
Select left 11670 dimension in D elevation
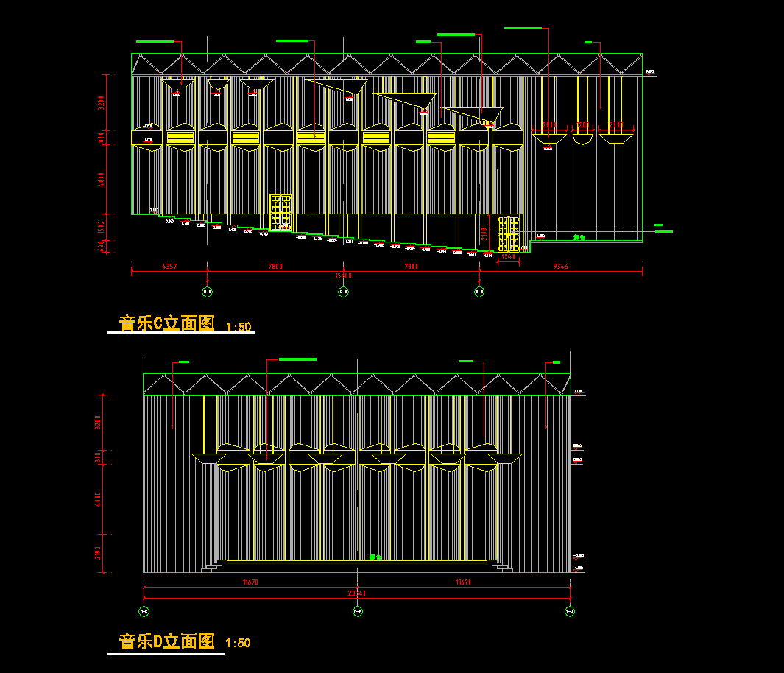(x=250, y=582)
